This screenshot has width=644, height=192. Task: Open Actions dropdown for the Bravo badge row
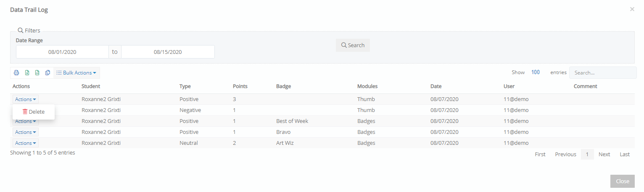pos(26,132)
